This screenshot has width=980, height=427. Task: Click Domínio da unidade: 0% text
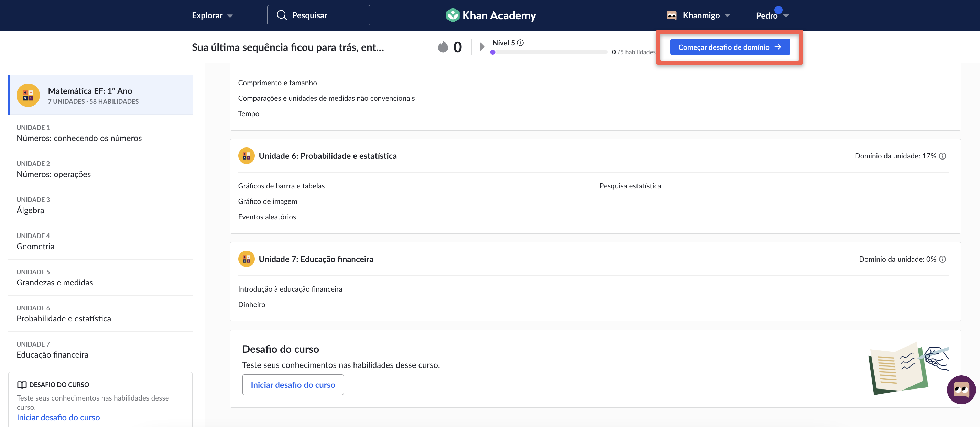tap(897, 259)
